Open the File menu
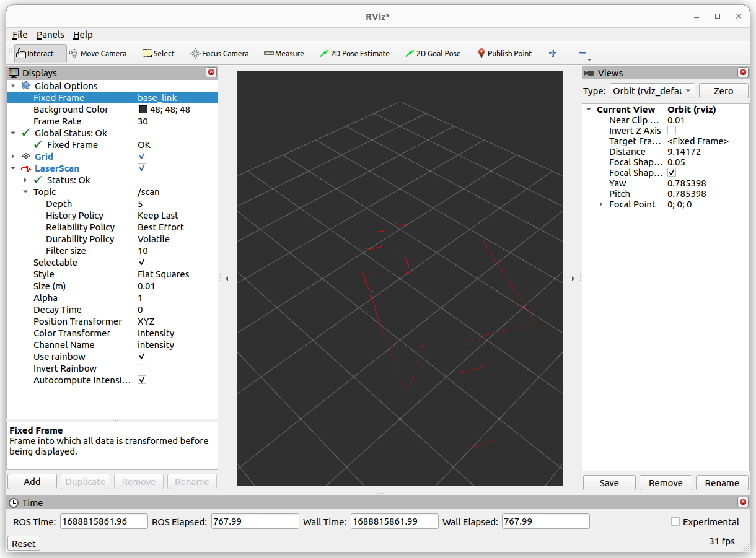The height and width of the screenshot is (558, 756). coord(20,35)
